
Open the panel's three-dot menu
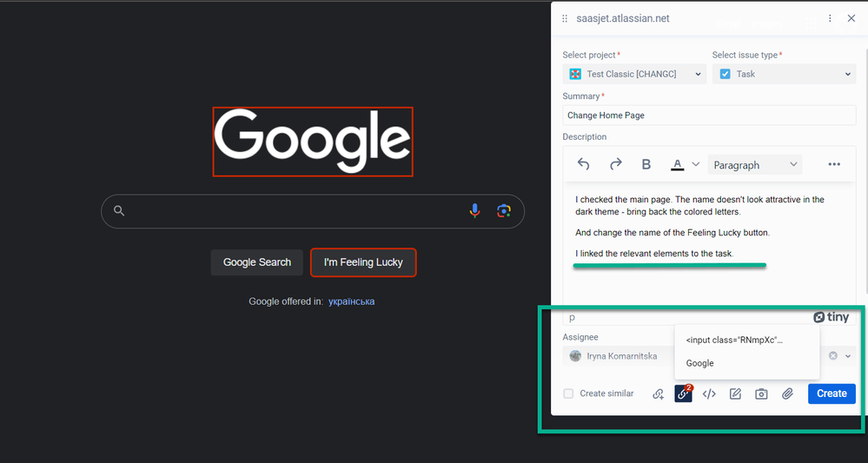[830, 18]
